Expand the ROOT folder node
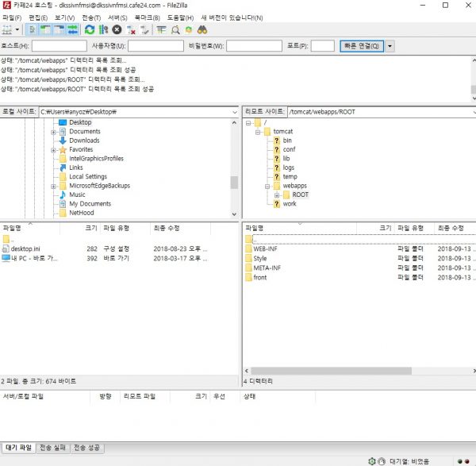Viewport: 476px width, 466px height. [277, 195]
